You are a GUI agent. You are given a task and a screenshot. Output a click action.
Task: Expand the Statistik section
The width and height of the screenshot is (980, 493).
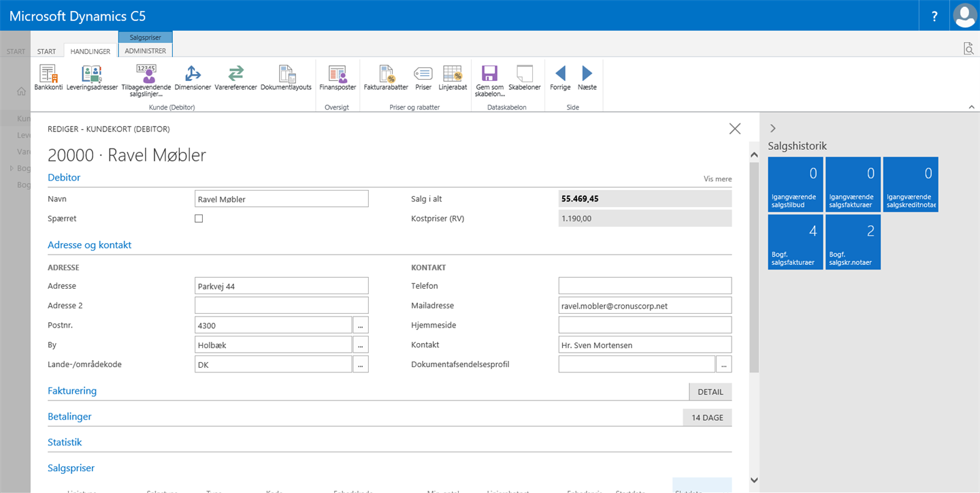pyautogui.click(x=65, y=443)
